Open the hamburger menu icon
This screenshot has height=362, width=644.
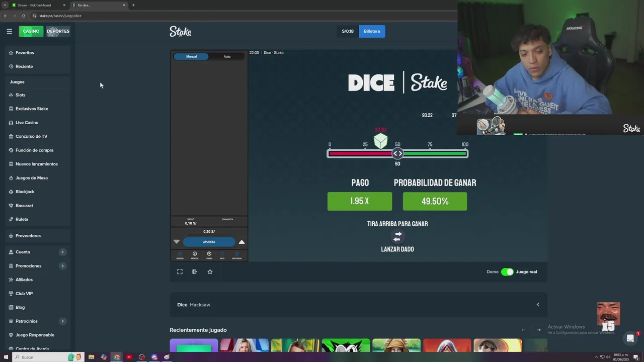point(9,31)
